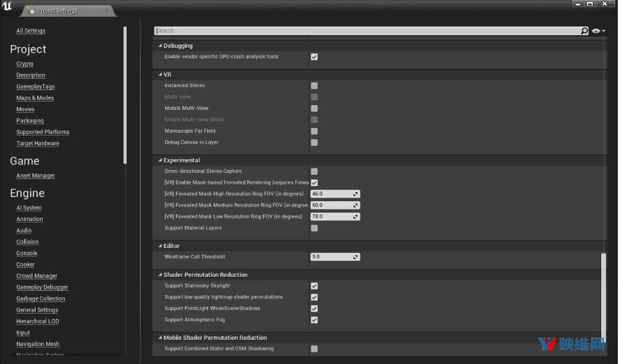Go to All Settings
This screenshot has width=618, height=364.
(x=31, y=31)
